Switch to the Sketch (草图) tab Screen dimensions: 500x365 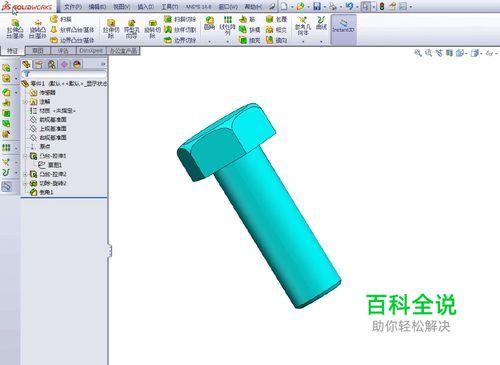click(38, 51)
